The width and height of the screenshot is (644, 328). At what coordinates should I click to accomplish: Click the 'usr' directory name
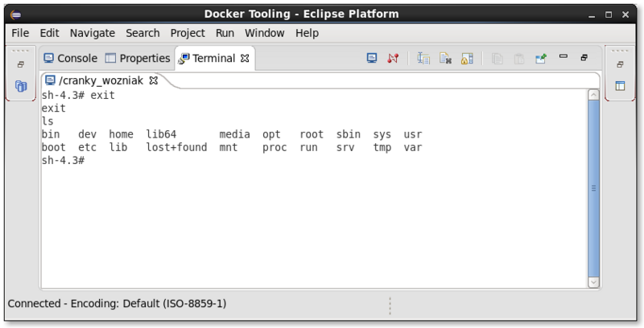coord(413,134)
